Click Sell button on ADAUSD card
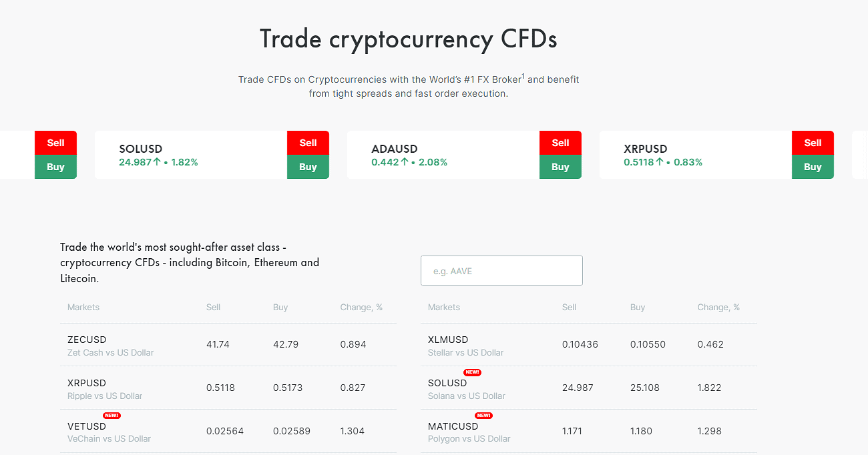Viewport: 868px width, 455px height. tap(560, 143)
